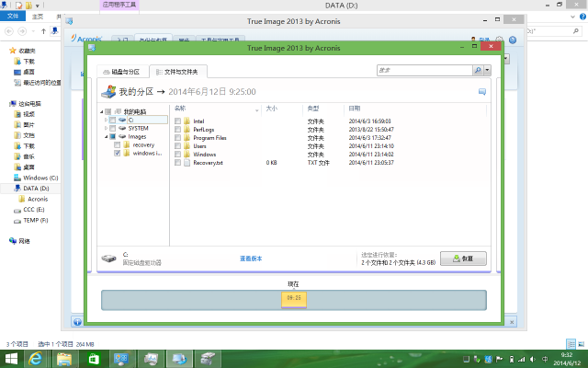Click the Explorer up arrow button

click(43, 31)
